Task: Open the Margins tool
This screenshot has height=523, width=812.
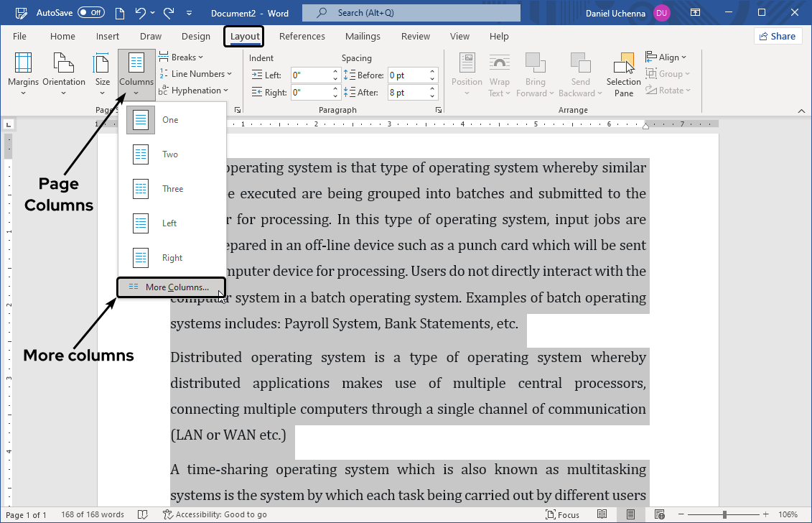Action: pos(23,73)
